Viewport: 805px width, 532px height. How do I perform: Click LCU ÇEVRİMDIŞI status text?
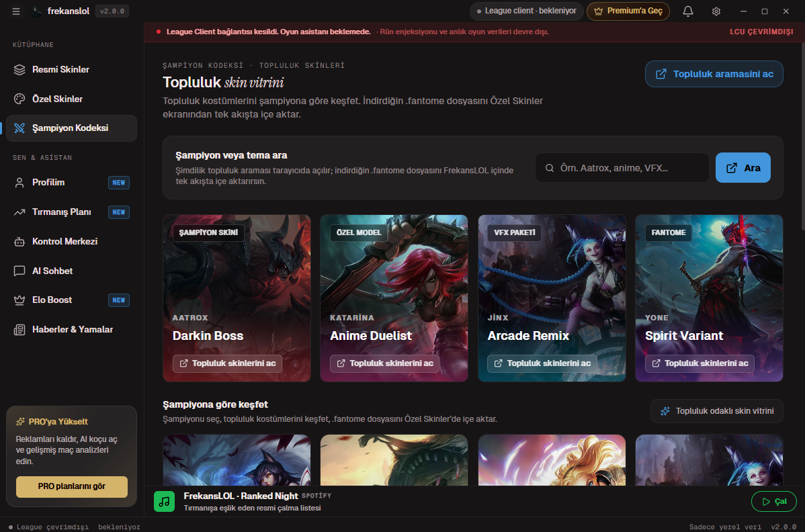pos(761,32)
